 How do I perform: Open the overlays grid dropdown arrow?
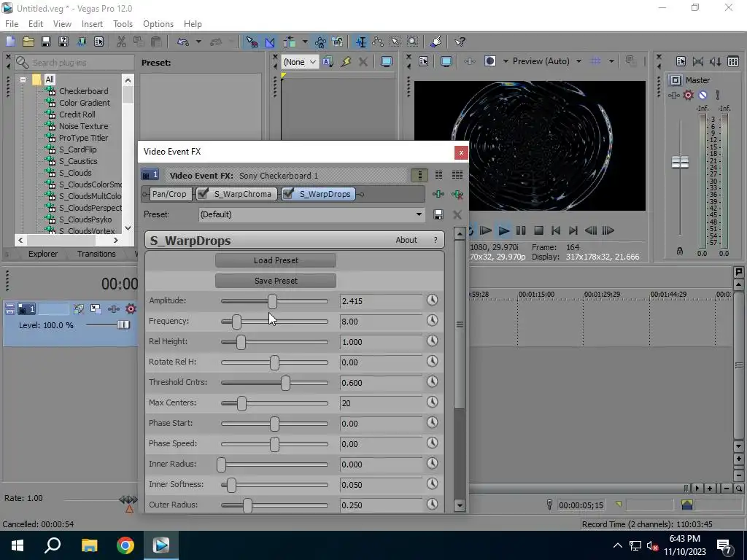pyautogui.click(x=611, y=61)
